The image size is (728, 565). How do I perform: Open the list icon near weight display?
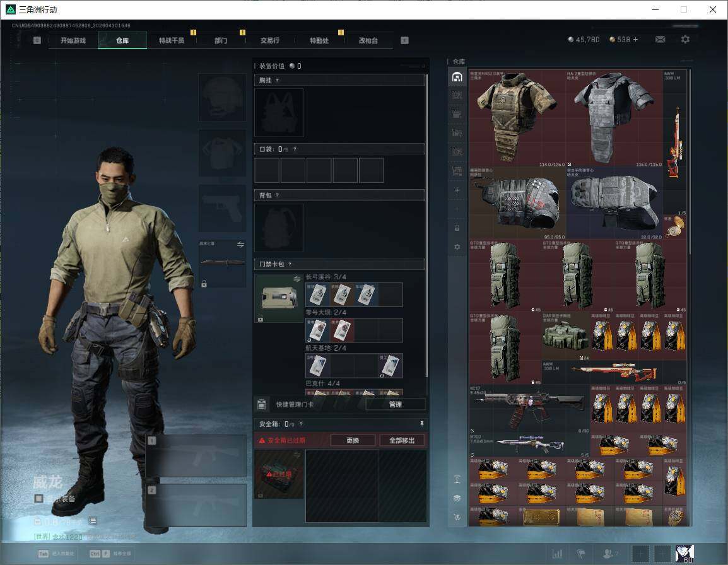tap(93, 521)
